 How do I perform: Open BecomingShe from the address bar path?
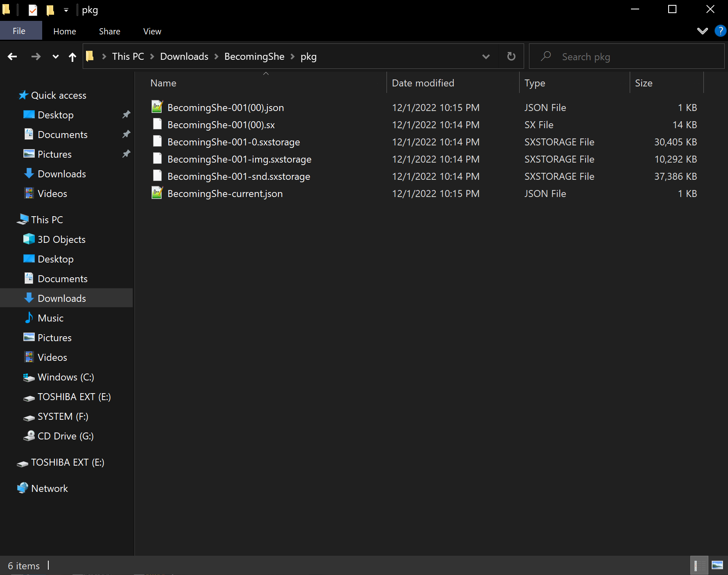(254, 57)
